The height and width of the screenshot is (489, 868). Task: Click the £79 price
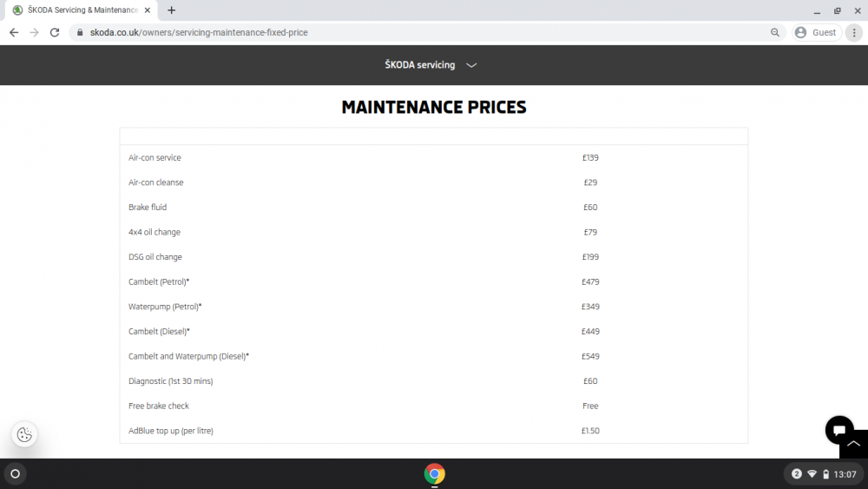tap(590, 232)
